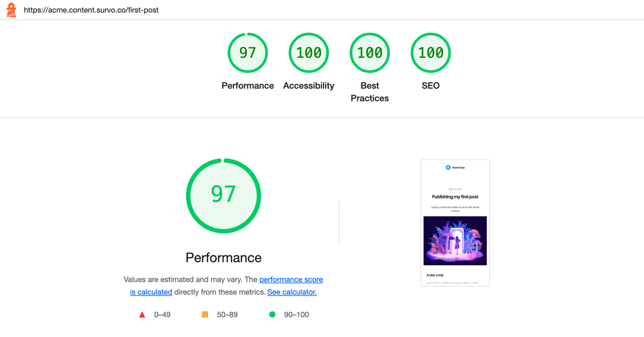The height and width of the screenshot is (337, 644).
Task: Select the Accessibility gauge showing 100
Action: 309,53
